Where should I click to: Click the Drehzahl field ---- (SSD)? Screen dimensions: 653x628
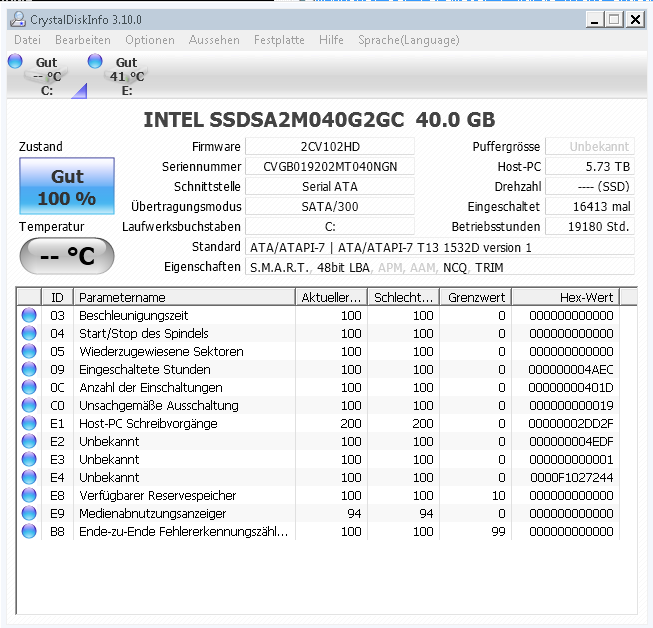coord(590,187)
